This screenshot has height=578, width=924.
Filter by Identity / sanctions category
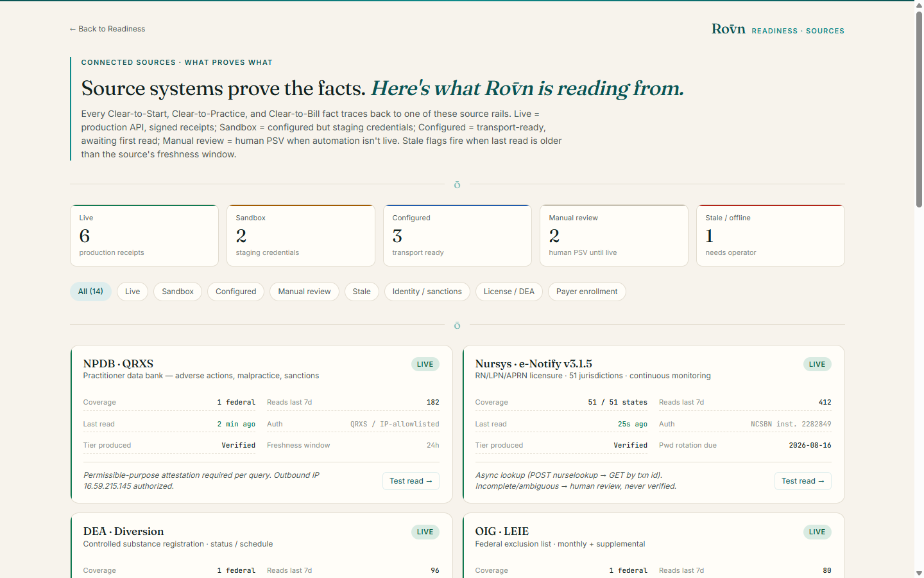click(427, 292)
